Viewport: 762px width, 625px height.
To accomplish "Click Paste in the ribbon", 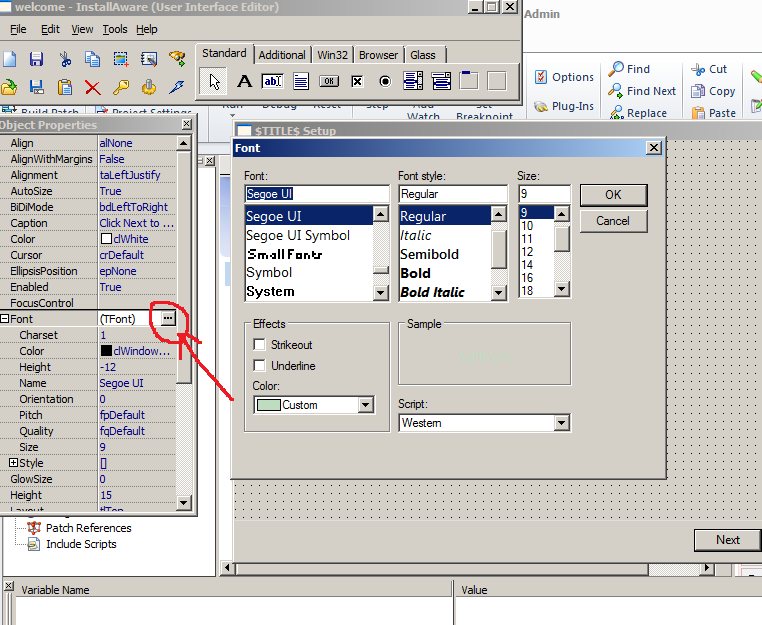I will [x=713, y=113].
